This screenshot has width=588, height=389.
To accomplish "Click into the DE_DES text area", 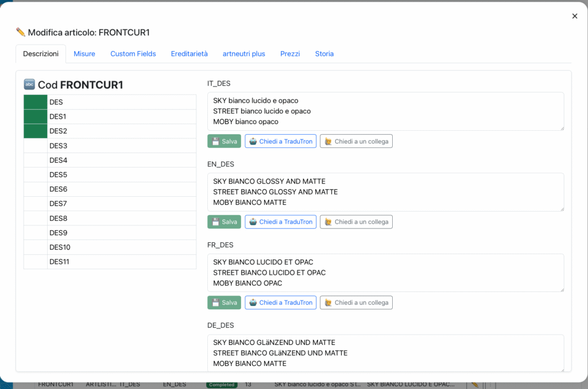I will click(x=385, y=353).
